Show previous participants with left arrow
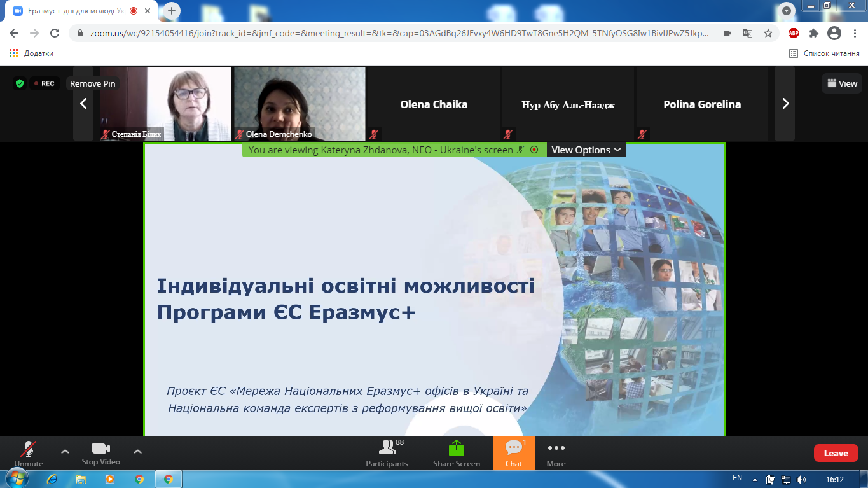 pyautogui.click(x=83, y=103)
